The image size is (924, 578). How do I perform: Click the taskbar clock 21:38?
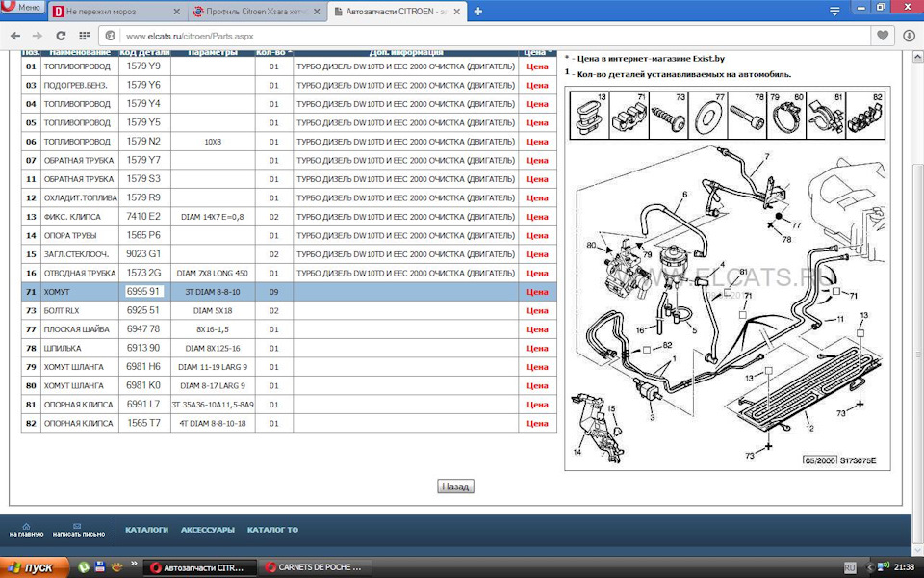[904, 567]
